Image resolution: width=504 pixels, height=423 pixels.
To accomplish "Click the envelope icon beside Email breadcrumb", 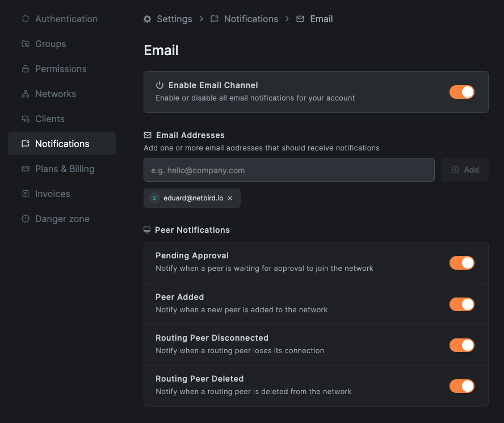I will point(300,19).
